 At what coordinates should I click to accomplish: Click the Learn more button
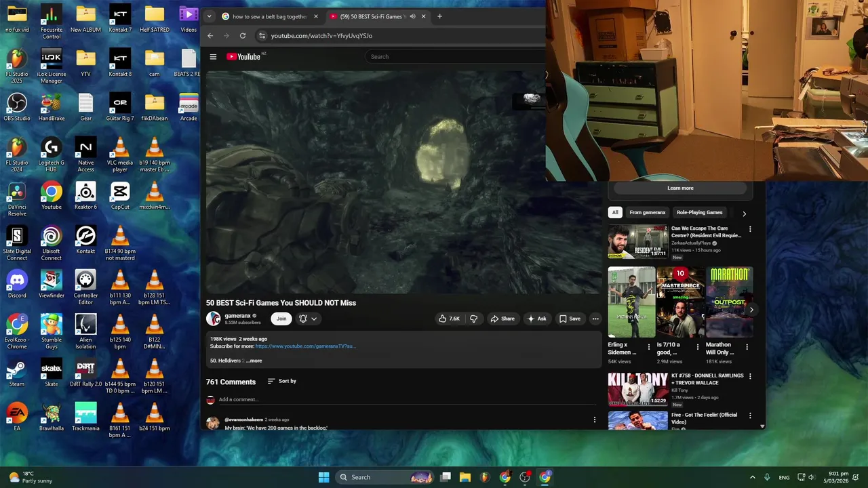pyautogui.click(x=680, y=188)
